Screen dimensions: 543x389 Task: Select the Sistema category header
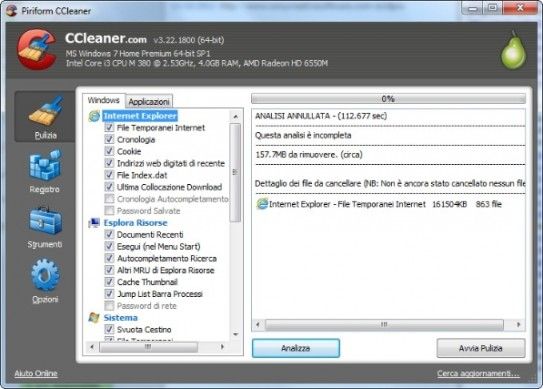pyautogui.click(x=121, y=318)
